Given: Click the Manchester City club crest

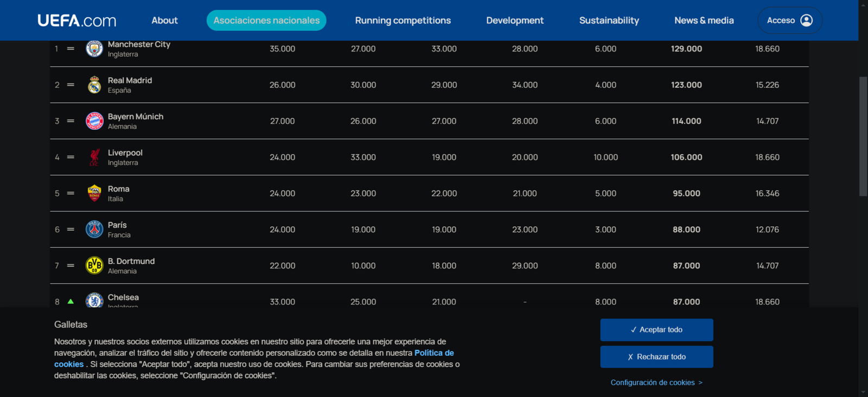Looking at the screenshot, I should point(94,49).
